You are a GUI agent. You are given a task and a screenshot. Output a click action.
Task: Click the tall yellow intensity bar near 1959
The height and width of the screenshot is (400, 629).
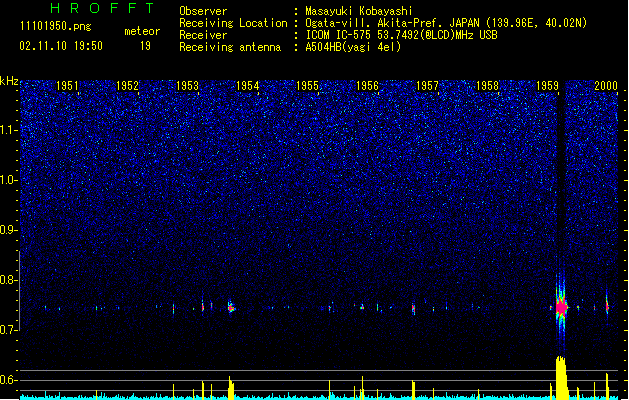click(x=561, y=377)
